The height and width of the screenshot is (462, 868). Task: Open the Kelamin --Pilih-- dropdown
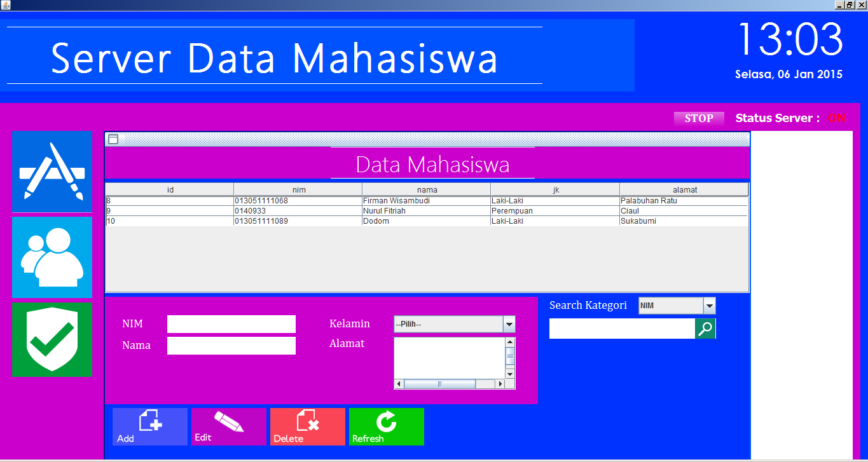[x=455, y=324]
